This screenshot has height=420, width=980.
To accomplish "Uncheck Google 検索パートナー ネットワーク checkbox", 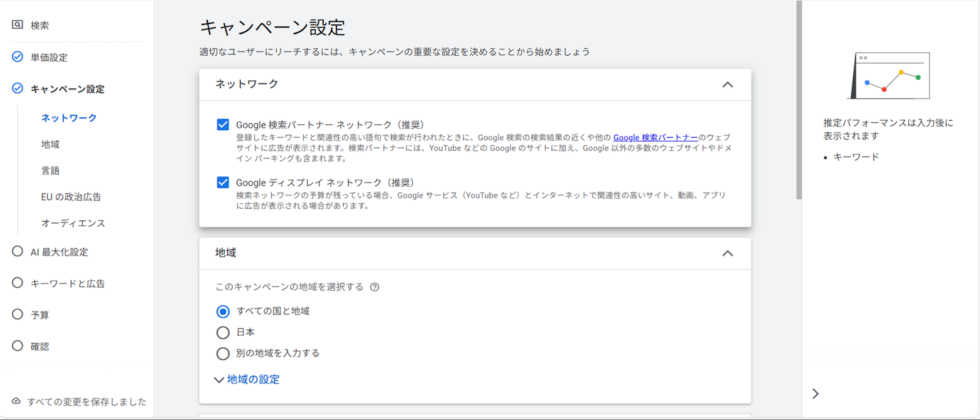I will pos(223,125).
